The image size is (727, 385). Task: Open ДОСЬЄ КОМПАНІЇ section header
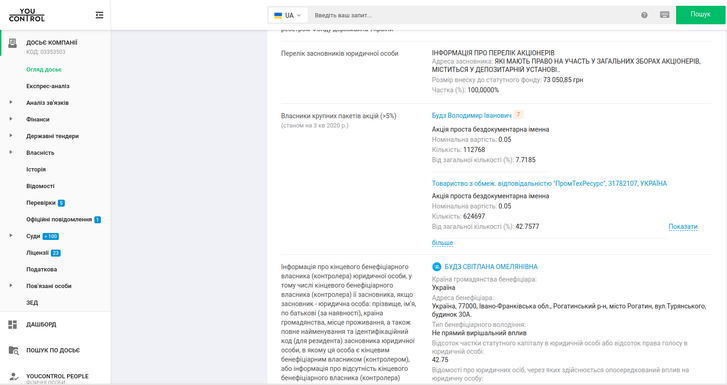(51, 43)
